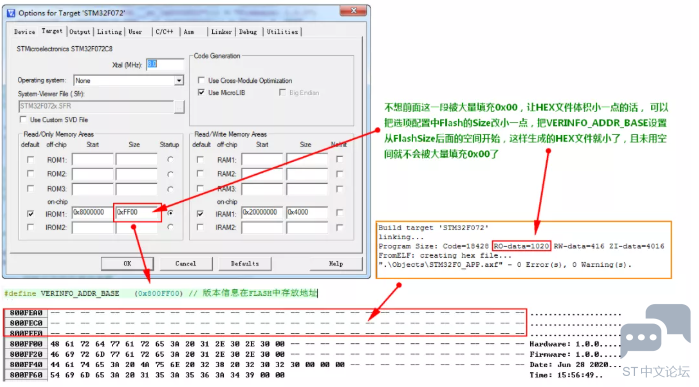Select the Target tab
The width and height of the screenshot is (699, 387).
point(52,31)
